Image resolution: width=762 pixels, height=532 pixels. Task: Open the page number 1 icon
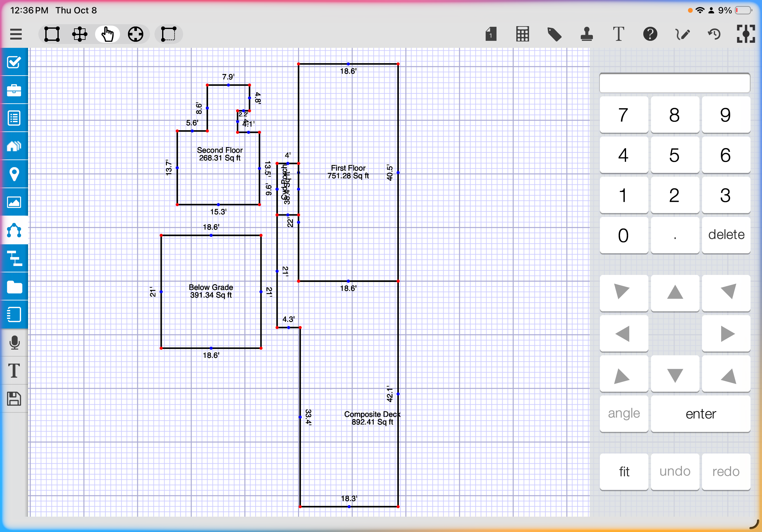pos(491,34)
